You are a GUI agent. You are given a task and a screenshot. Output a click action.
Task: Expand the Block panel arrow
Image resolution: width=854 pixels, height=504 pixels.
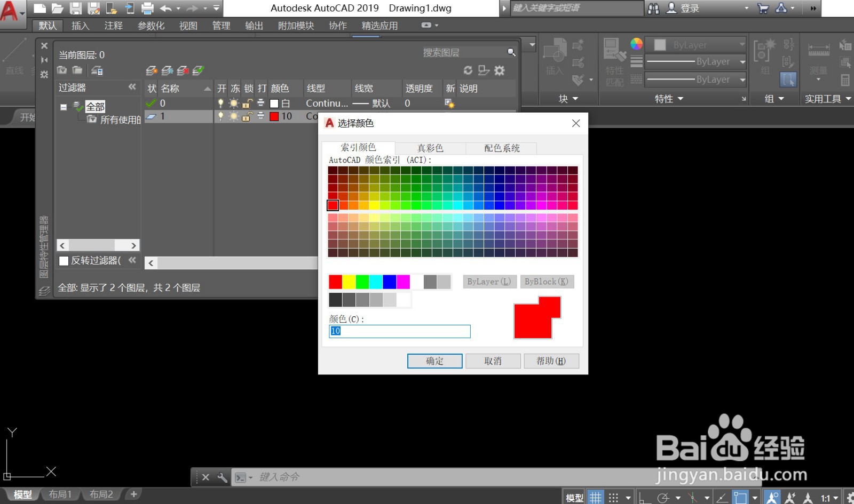tap(575, 99)
